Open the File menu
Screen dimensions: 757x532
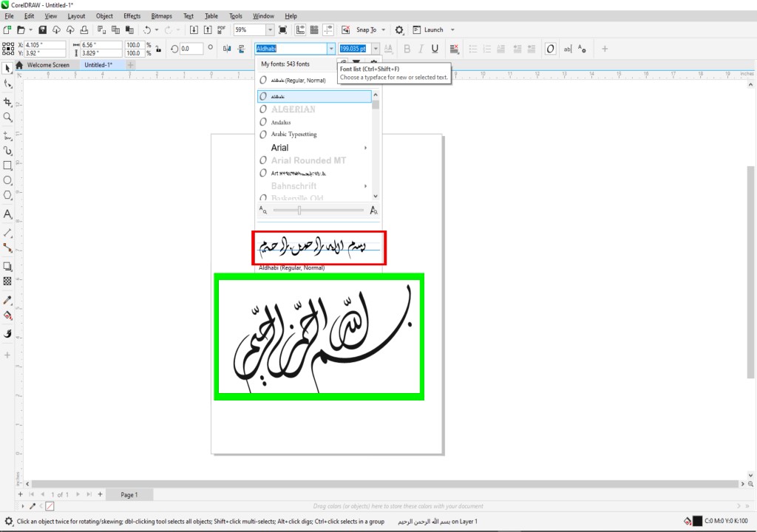[9, 16]
